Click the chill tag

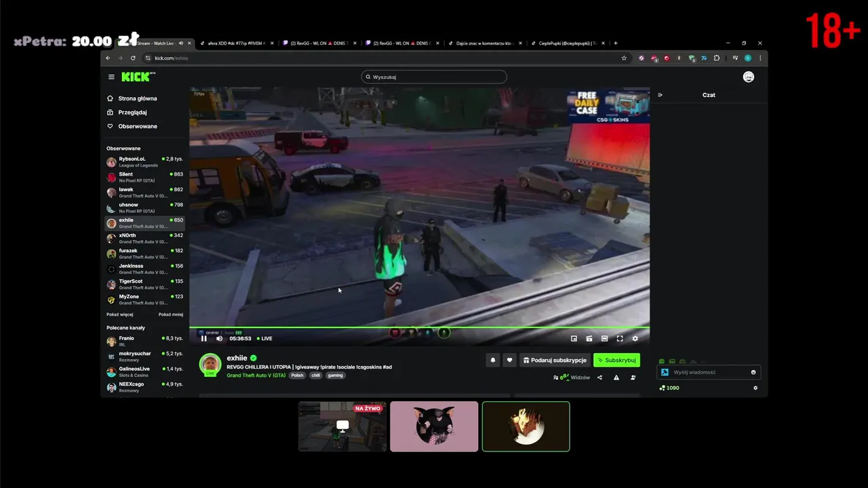pos(316,375)
